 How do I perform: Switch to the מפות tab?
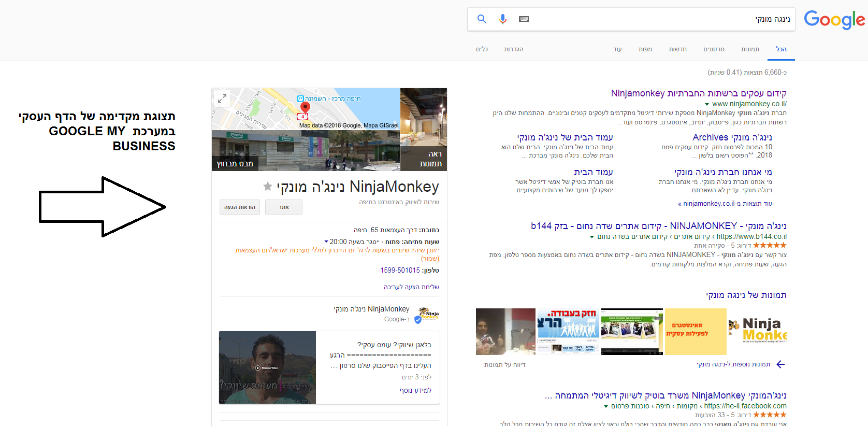645,49
